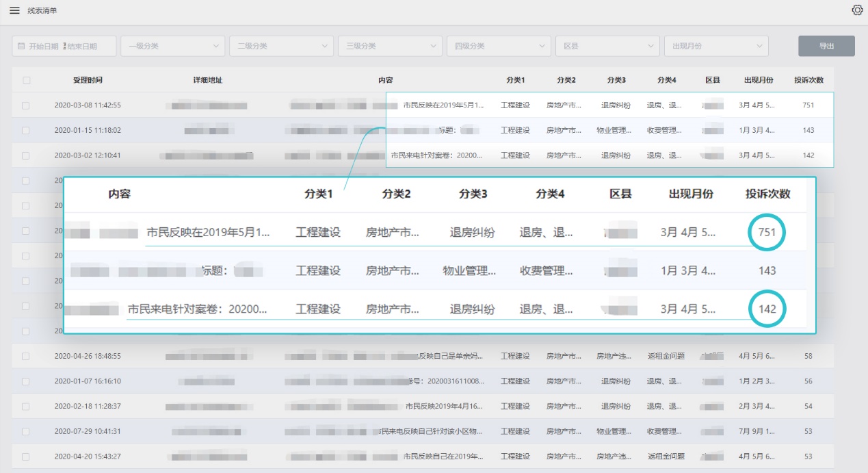Click the 导出 export button
This screenshot has height=473, width=868.
(826, 46)
